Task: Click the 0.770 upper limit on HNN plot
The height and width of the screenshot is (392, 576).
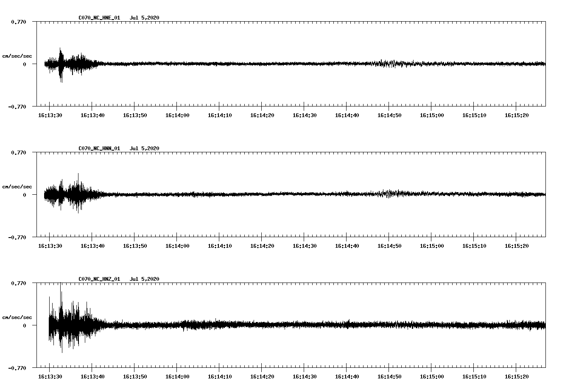Action: (x=19, y=152)
